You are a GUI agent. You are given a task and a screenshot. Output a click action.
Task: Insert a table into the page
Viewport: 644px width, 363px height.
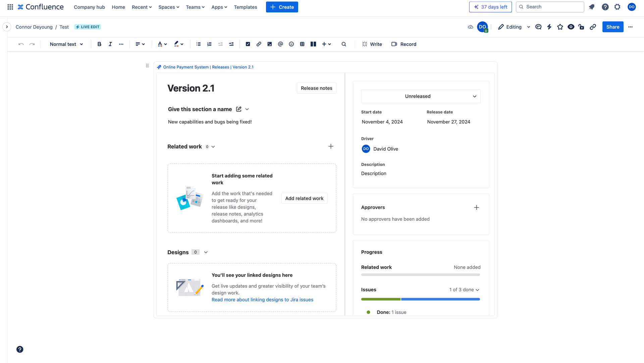click(302, 44)
